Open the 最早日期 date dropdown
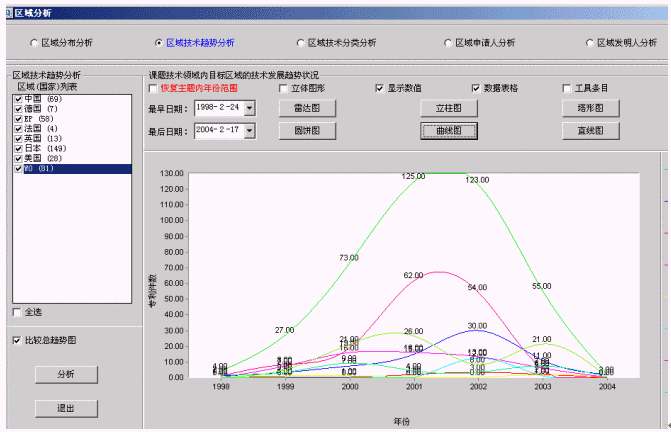Image resolution: width=671 pixels, height=432 pixels. pyautogui.click(x=250, y=108)
